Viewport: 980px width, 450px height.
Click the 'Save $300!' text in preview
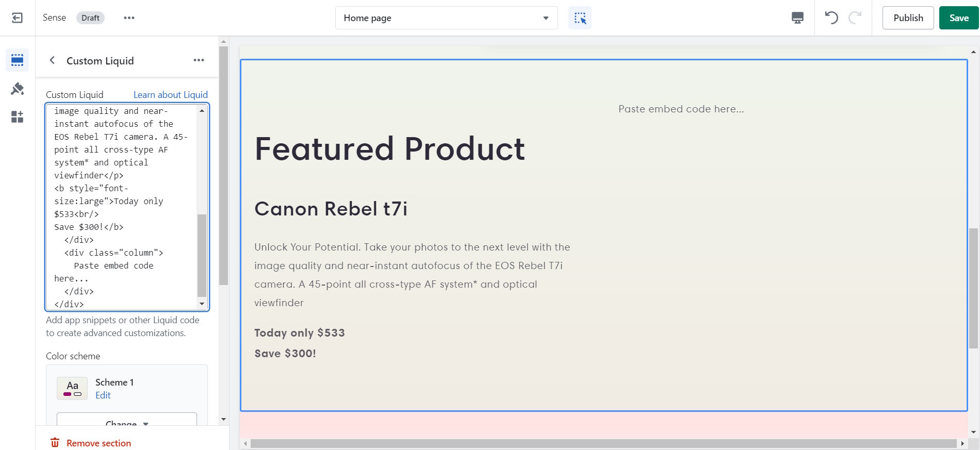(x=285, y=354)
